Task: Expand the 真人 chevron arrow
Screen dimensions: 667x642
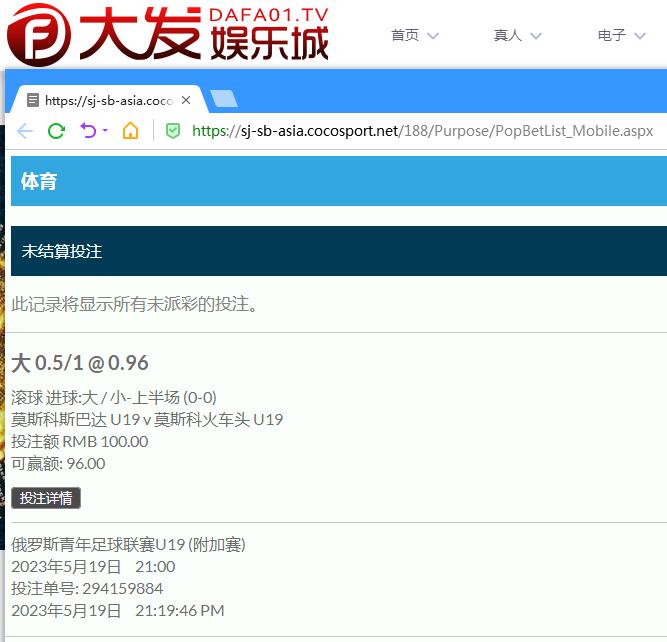Action: tap(536, 36)
